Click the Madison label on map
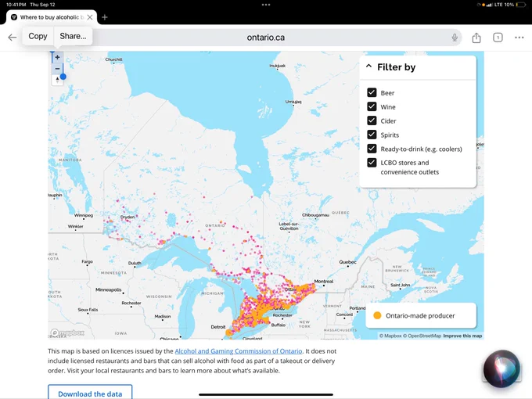 163,316
